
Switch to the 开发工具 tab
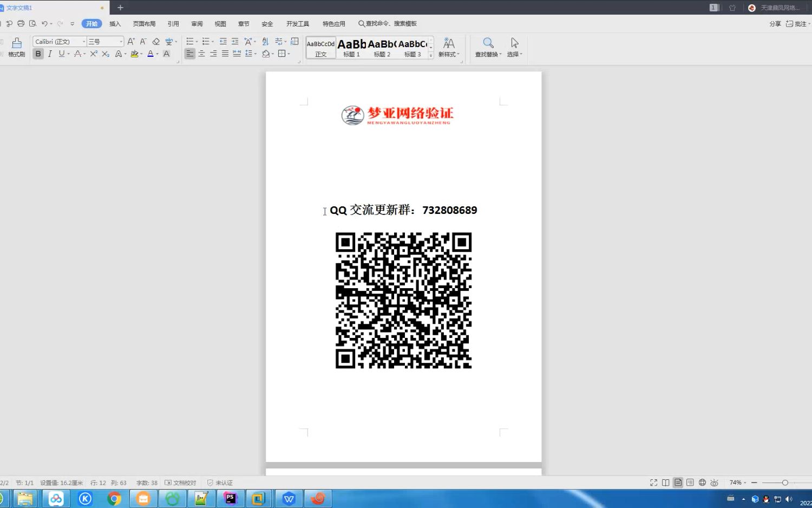click(x=298, y=24)
